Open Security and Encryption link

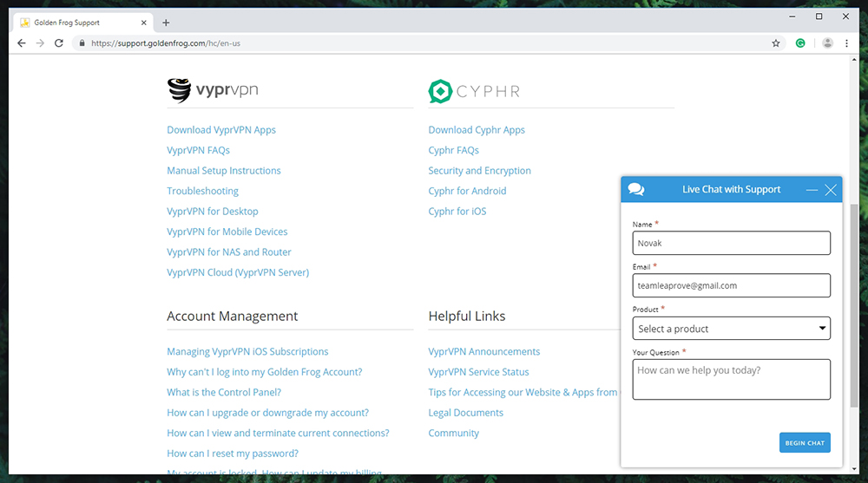point(479,171)
